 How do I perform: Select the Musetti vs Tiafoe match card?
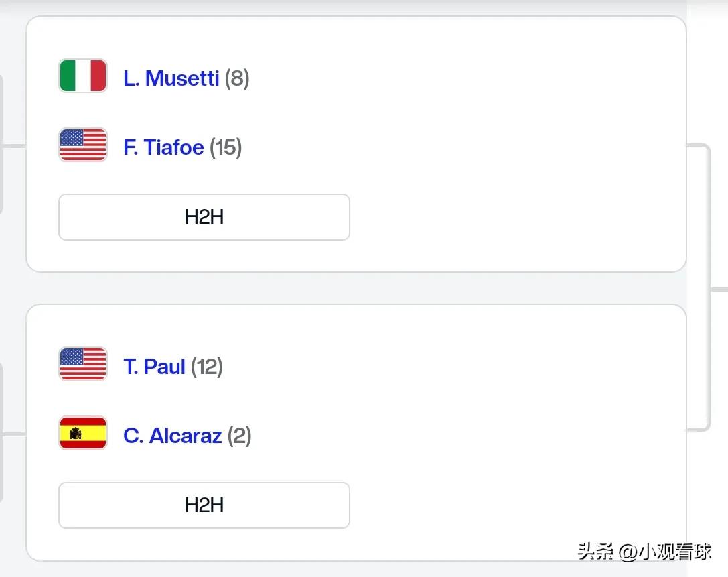pos(356,144)
